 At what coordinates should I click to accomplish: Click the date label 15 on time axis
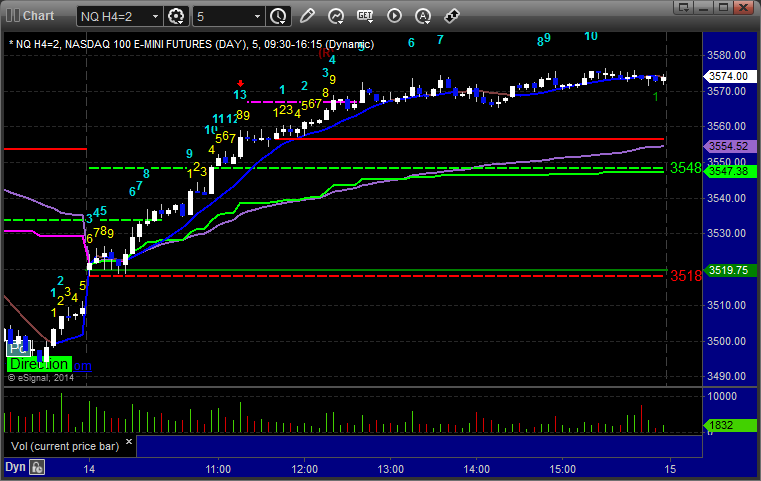pyautogui.click(x=670, y=469)
